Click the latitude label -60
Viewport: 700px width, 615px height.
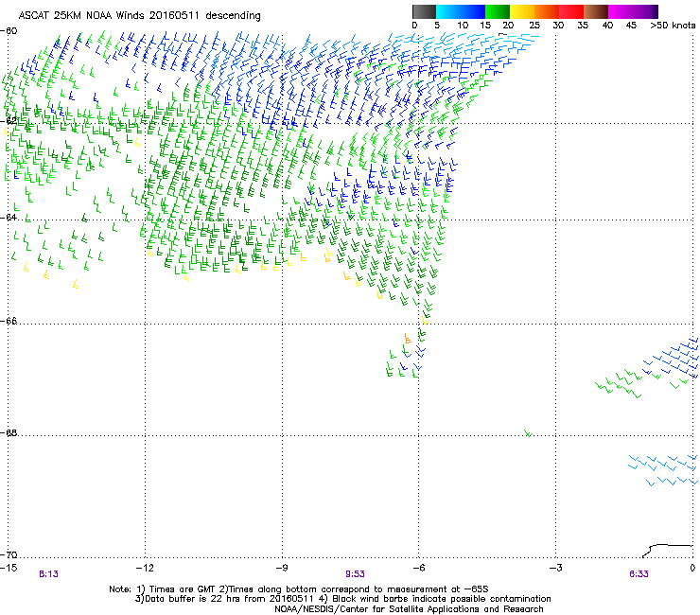(9, 31)
